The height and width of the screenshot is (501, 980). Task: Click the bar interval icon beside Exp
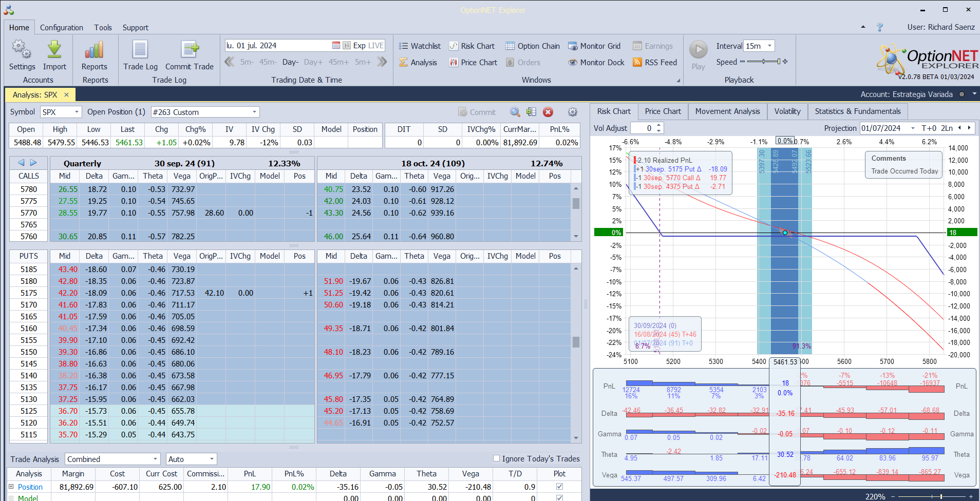[347, 45]
